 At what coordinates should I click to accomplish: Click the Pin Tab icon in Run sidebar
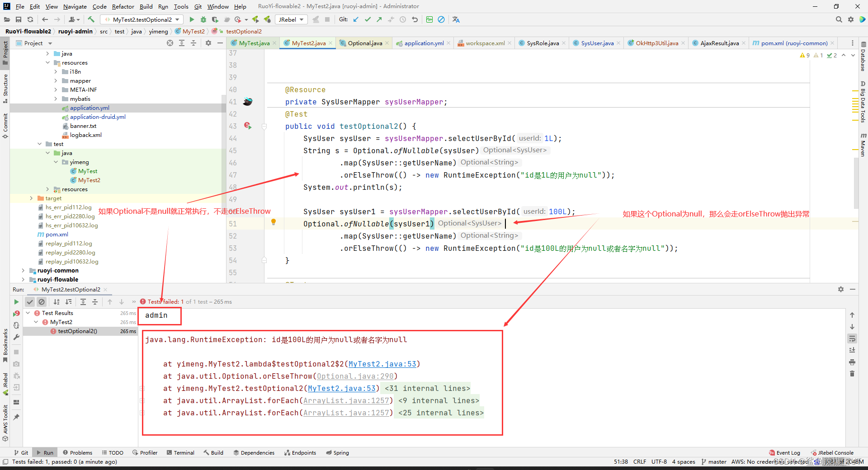click(x=16, y=417)
